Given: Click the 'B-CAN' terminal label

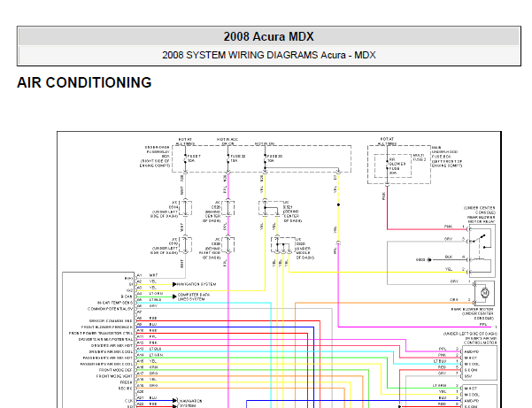Looking at the screenshot, I should [127, 296].
